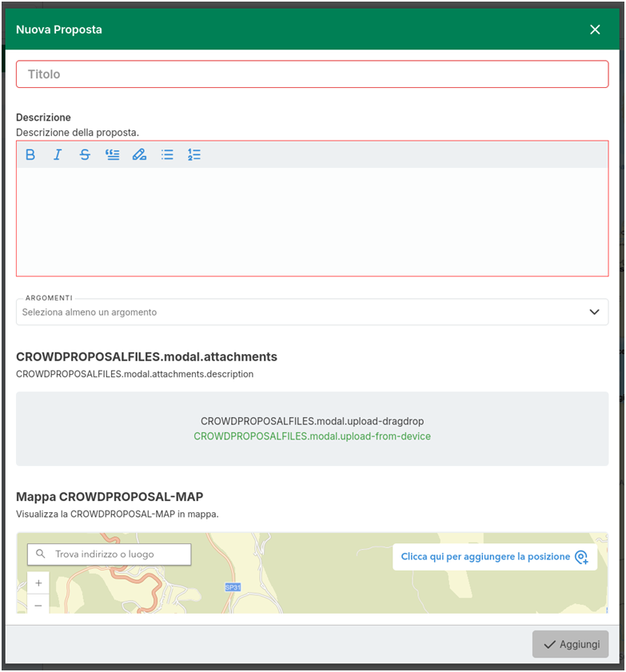
Task: Insert a numbered list
Action: tap(194, 155)
